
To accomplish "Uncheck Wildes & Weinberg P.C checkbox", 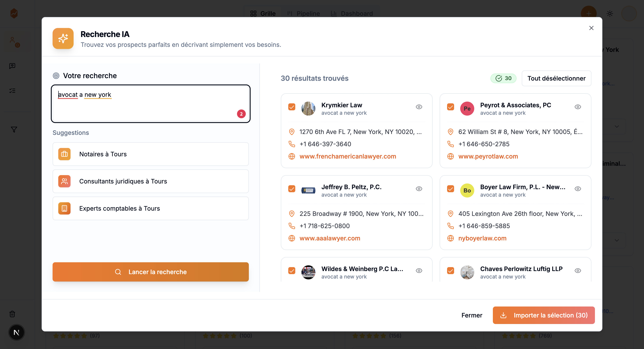I will pyautogui.click(x=292, y=271).
